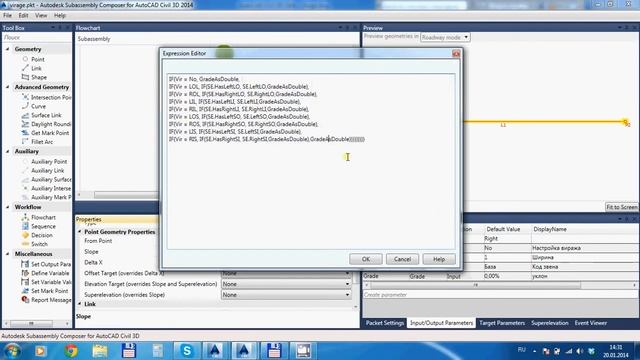Click Create parameter link

[x=385, y=295]
